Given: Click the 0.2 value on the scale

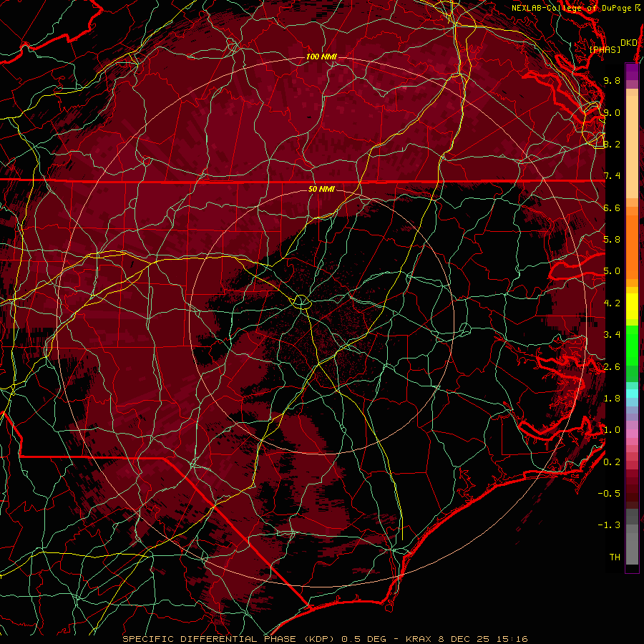Looking at the screenshot, I should pyautogui.click(x=612, y=462).
